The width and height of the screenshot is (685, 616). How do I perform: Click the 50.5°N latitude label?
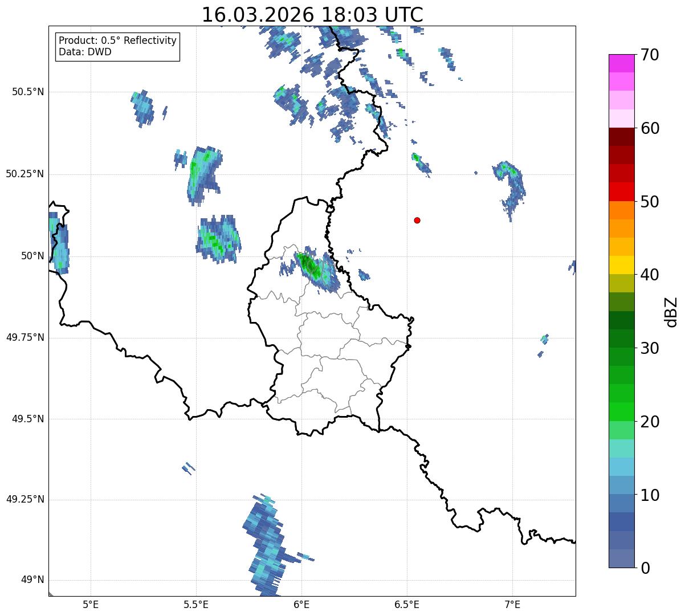tap(28, 92)
